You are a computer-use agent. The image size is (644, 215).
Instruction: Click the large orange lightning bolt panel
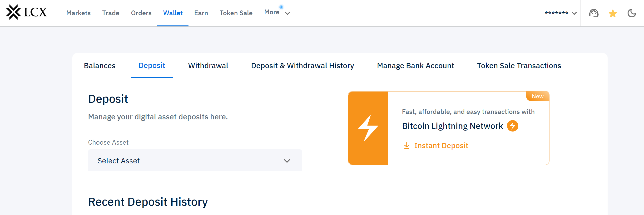[368, 128]
